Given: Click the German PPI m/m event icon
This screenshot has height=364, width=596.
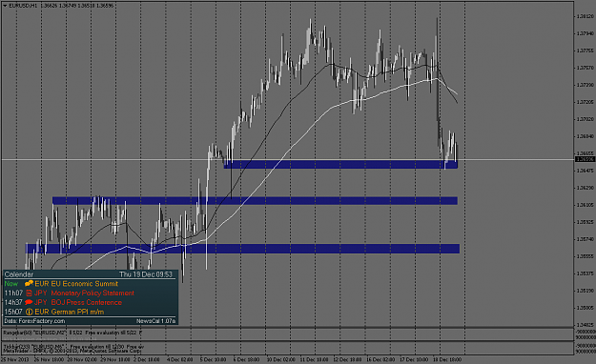Looking at the screenshot, I should point(29,312).
